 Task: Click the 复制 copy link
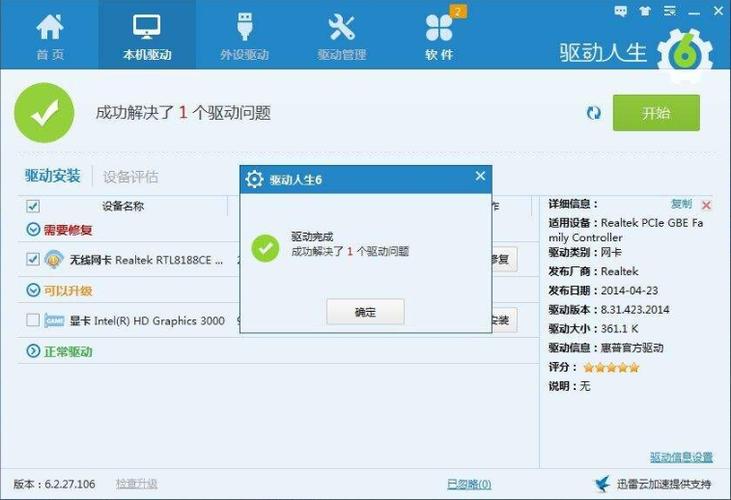681,204
